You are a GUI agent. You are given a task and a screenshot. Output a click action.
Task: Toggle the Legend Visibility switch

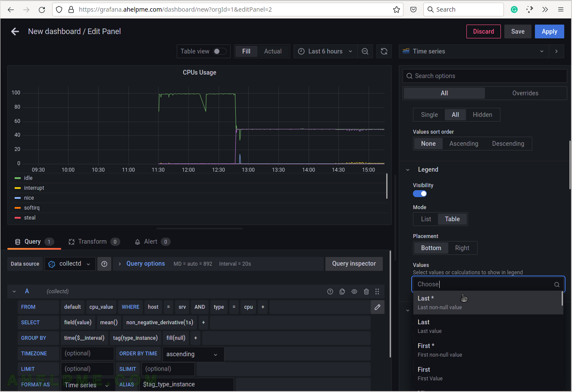click(x=420, y=194)
